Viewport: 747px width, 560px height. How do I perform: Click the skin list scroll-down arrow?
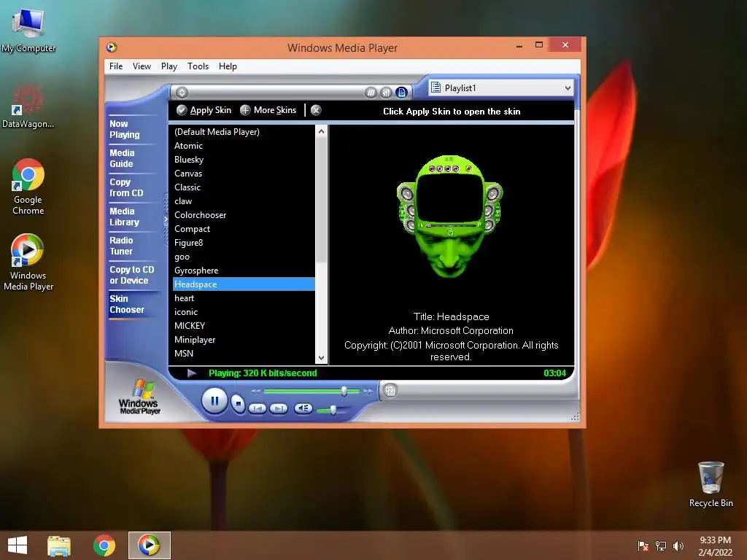tap(321, 357)
